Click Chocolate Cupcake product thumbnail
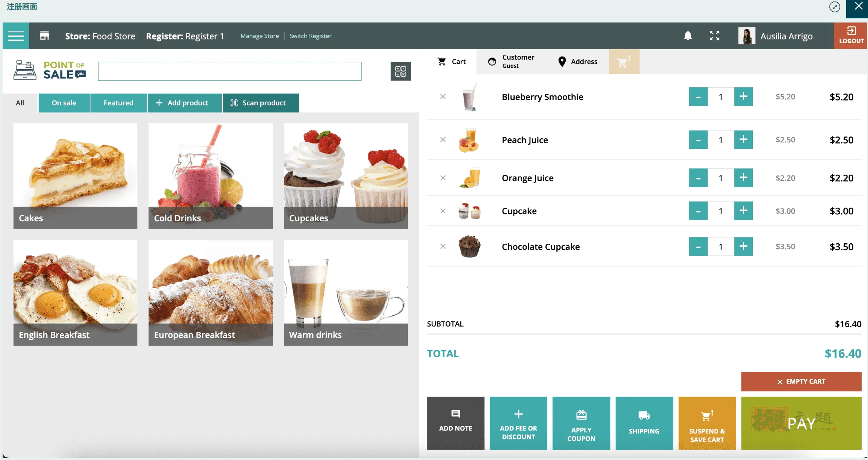Screen dimensions: 868x460 click(x=469, y=246)
